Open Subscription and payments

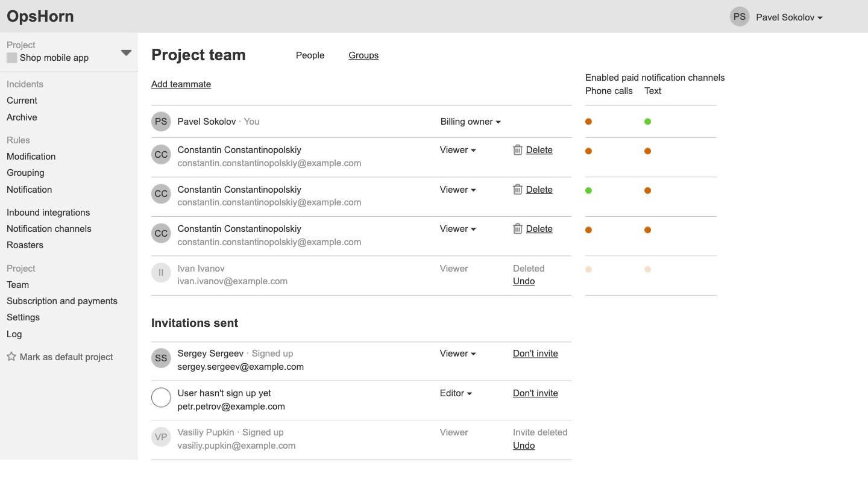[x=62, y=301]
